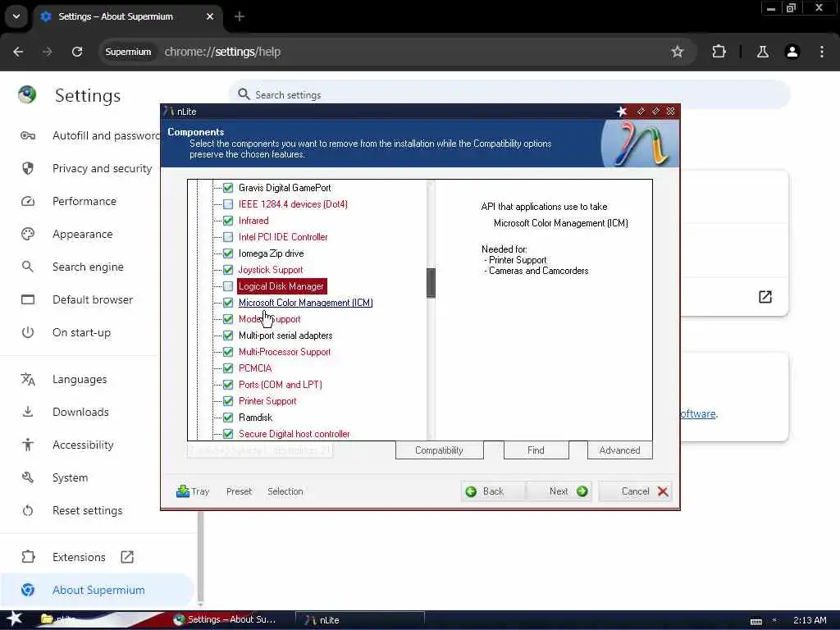Image resolution: width=840 pixels, height=630 pixels.
Task: Click the Languages translate icon
Action: (x=28, y=379)
